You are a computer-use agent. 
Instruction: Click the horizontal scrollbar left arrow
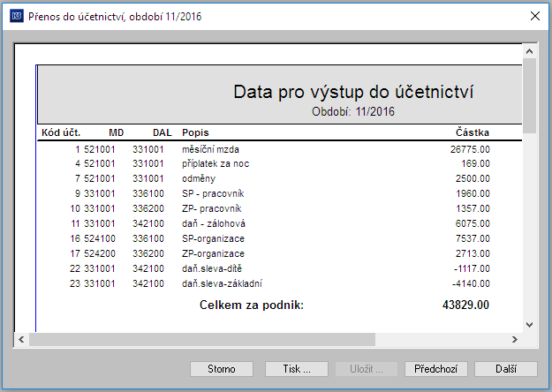(x=21, y=340)
